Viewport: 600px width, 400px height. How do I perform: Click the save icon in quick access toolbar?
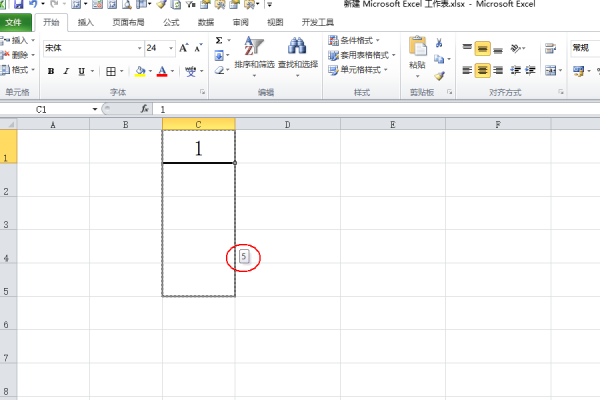pyautogui.click(x=18, y=5)
